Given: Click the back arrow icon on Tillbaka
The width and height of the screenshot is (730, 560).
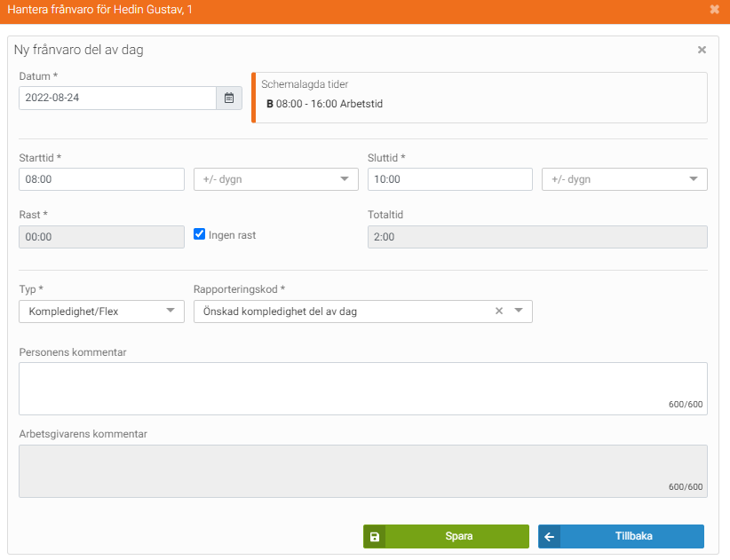Looking at the screenshot, I should pyautogui.click(x=550, y=537).
